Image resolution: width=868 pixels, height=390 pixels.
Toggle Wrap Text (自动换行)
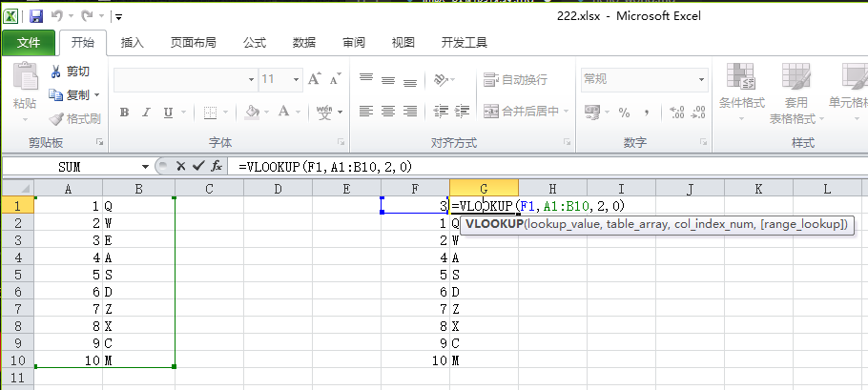[516, 79]
